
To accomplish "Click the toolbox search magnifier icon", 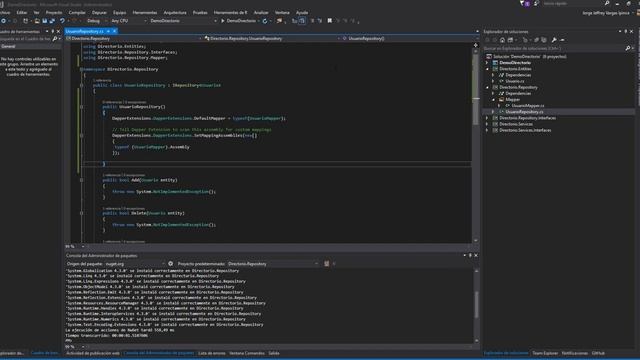I will (55, 39).
